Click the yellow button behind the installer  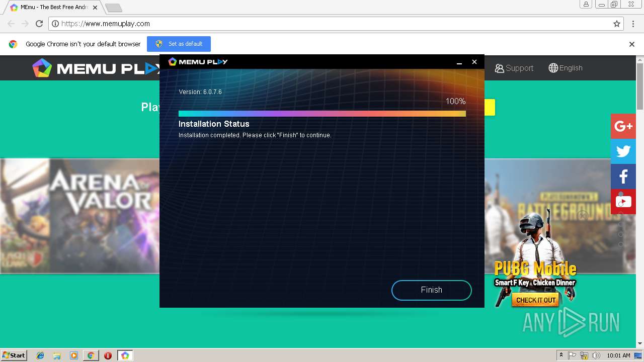(x=490, y=107)
